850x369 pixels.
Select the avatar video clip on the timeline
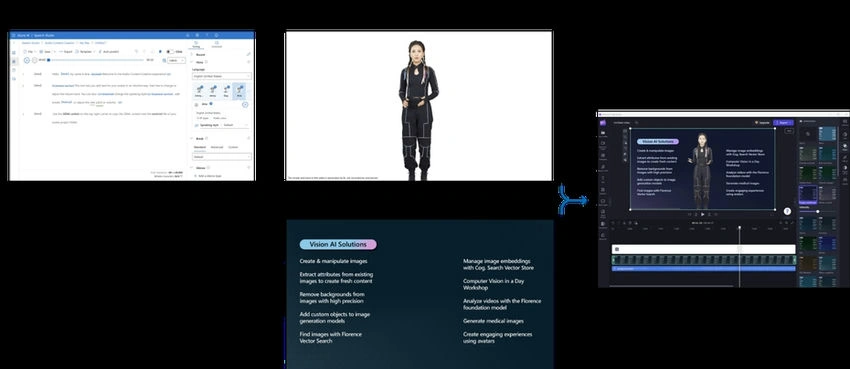(704, 260)
